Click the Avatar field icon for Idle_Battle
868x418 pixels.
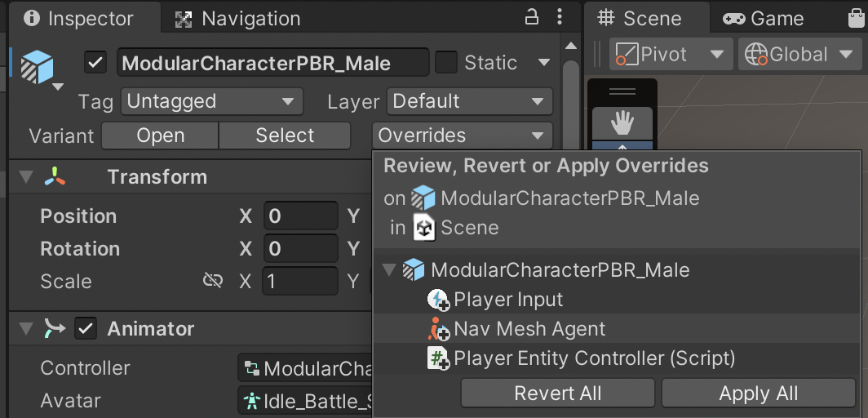tap(252, 401)
